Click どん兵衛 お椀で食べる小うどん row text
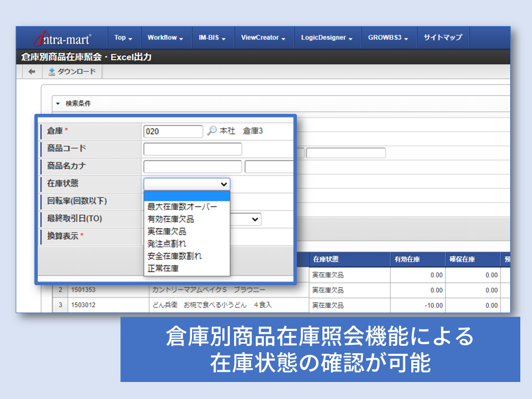The width and height of the screenshot is (532, 399). 212,305
